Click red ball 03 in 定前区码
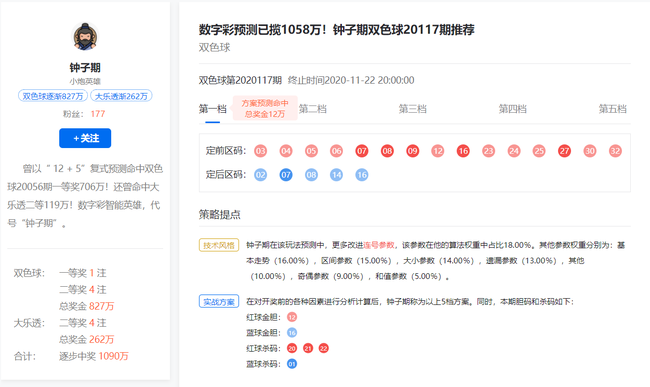 point(260,151)
